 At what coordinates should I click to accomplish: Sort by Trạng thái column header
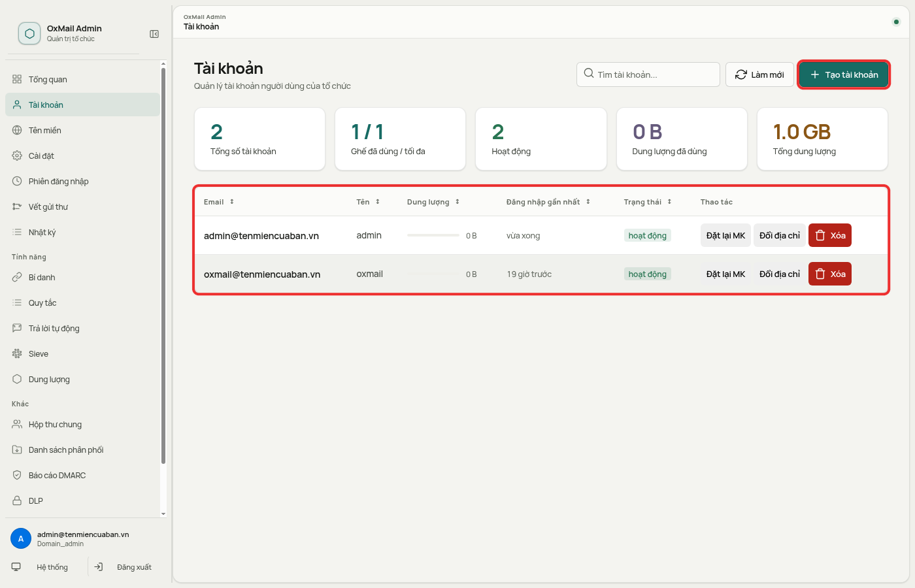(x=648, y=202)
